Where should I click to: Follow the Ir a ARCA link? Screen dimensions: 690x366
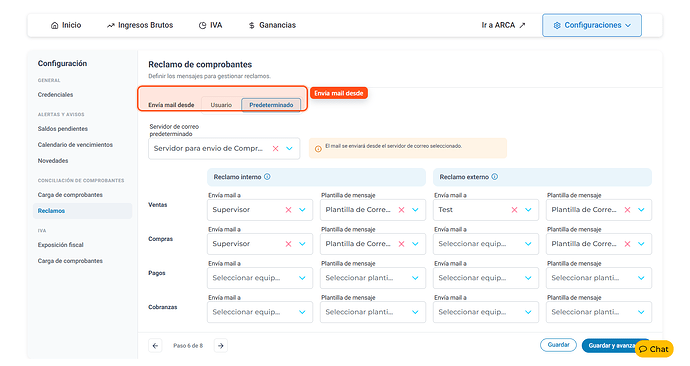click(503, 25)
